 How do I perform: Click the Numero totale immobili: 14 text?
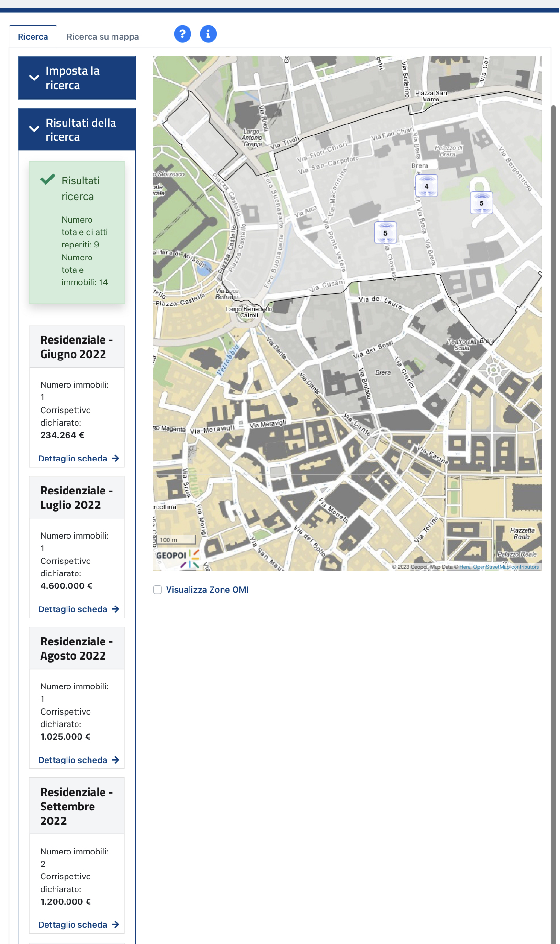(x=85, y=270)
